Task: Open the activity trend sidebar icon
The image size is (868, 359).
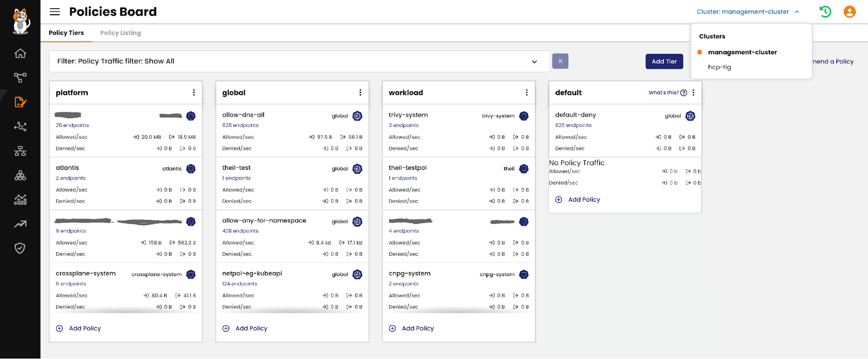Action: (x=20, y=224)
